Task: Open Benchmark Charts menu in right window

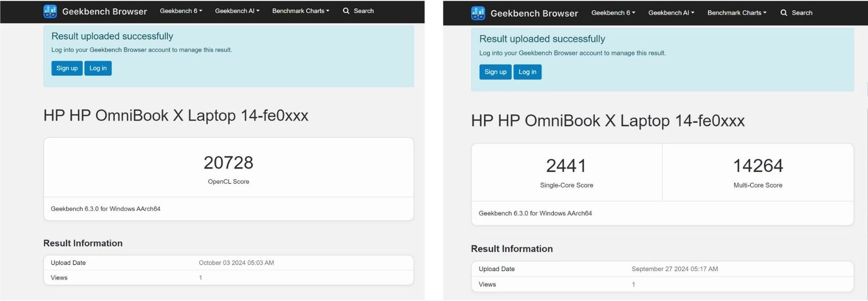Action: [736, 13]
